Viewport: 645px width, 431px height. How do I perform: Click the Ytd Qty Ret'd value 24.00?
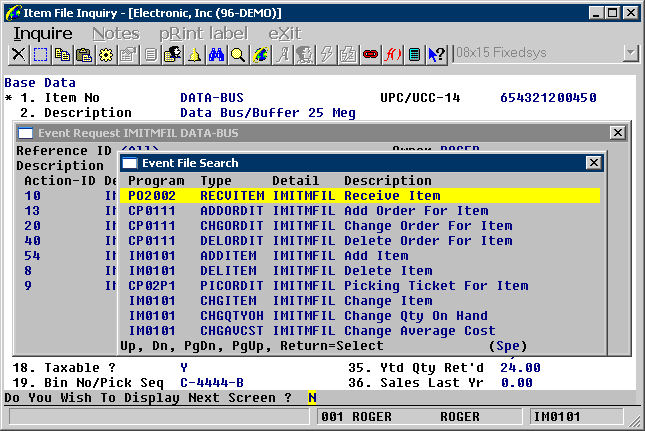[520, 368]
